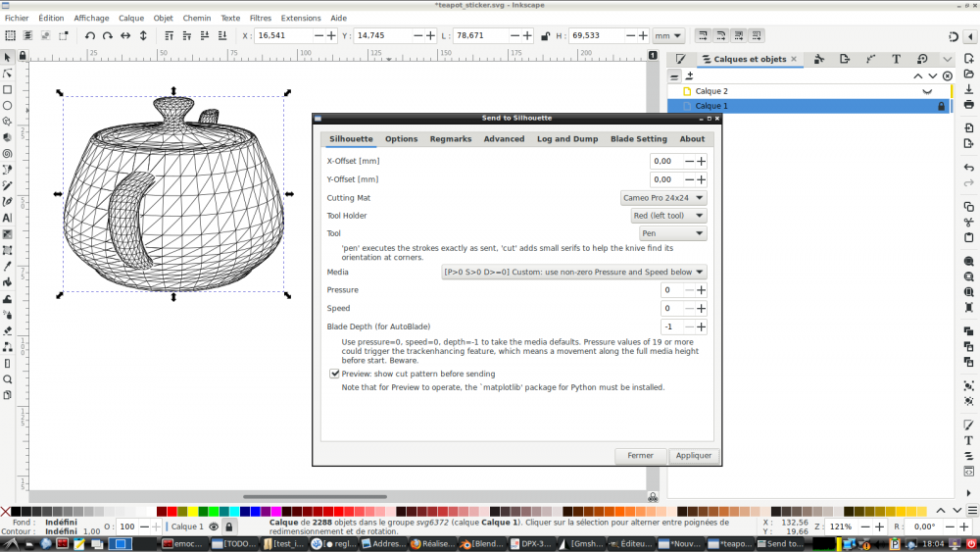Viewport: 980px width, 552px height.
Task: Click the Appliquer button
Action: (x=693, y=456)
